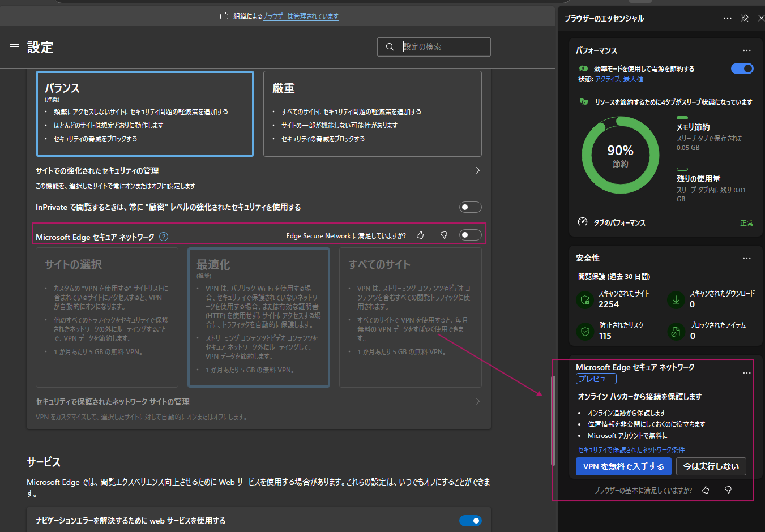Click VPN を無料で入手する button

coord(623,466)
